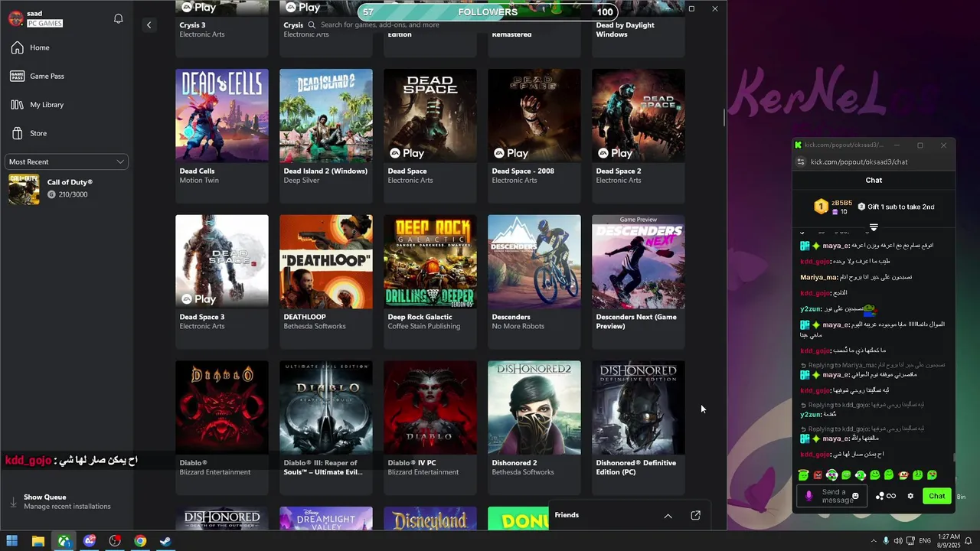980x551 pixels.
Task: Expand the Friends panel chevron
Action: [x=668, y=516]
